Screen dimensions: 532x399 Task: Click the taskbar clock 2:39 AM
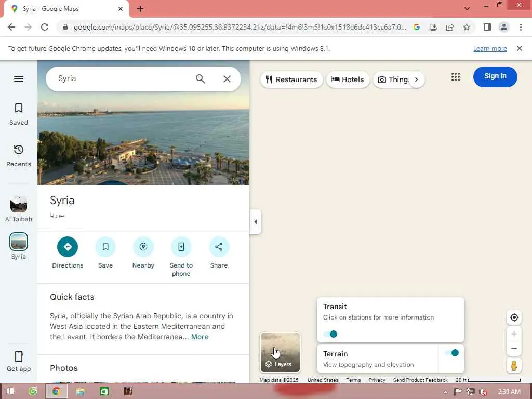[509, 392]
